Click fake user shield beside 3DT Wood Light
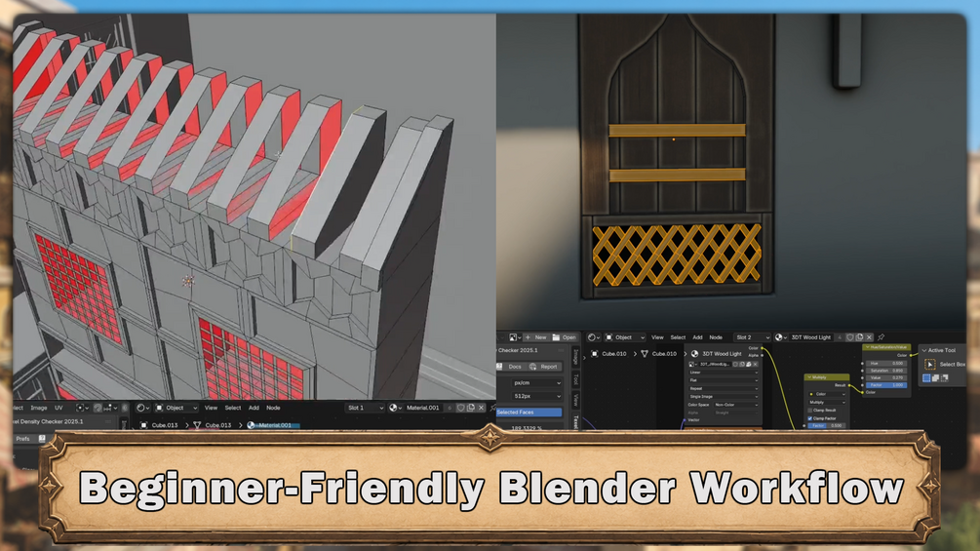The image size is (980, 551). 849,337
